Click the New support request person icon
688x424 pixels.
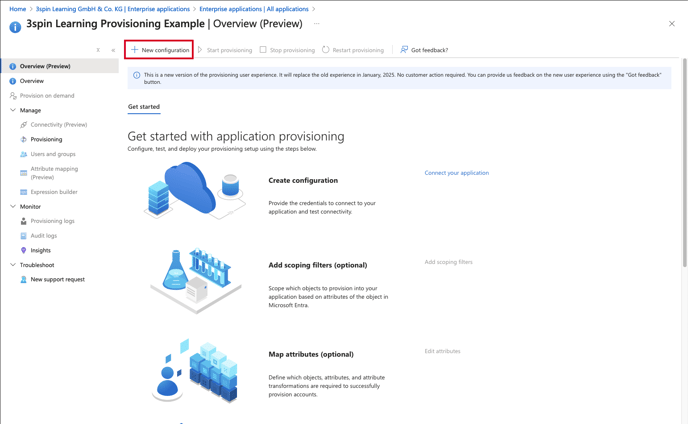pyautogui.click(x=24, y=280)
